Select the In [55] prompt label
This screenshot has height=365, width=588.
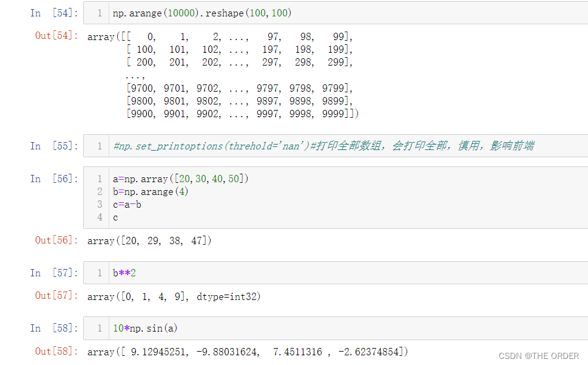(55, 146)
